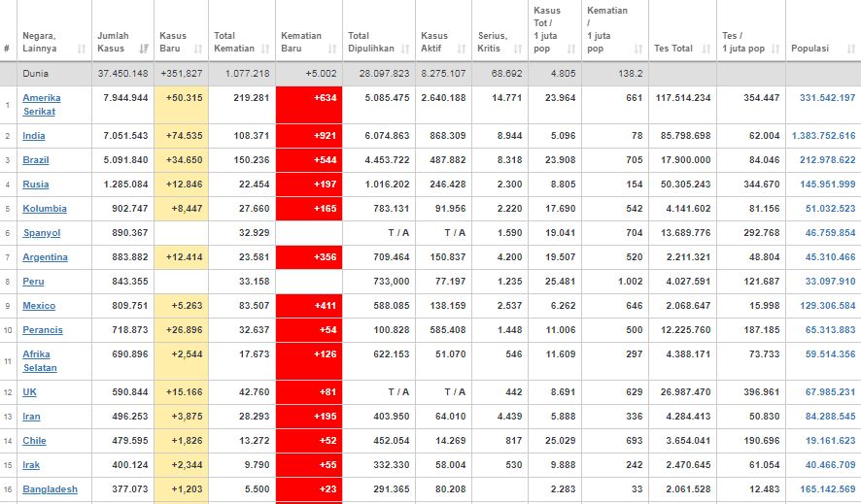Select Peru deaths per million 1.002
The width and height of the screenshot is (861, 504).
(630, 281)
